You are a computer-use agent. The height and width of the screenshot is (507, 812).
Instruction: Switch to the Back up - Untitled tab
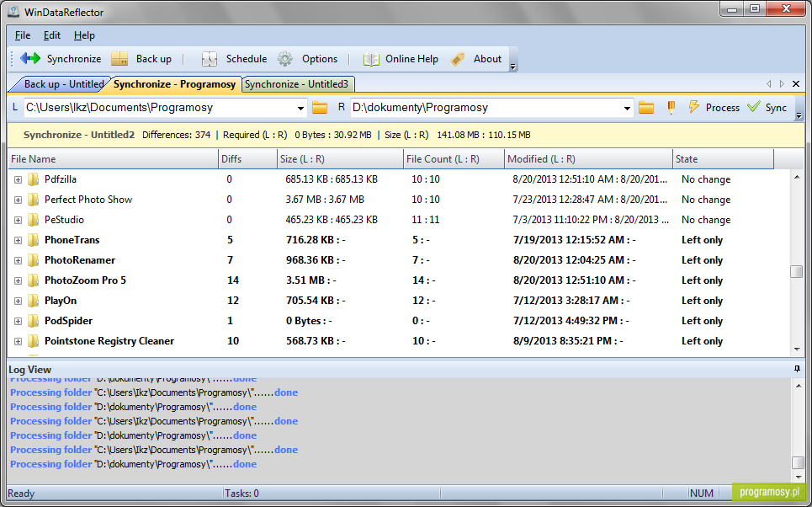(61, 84)
